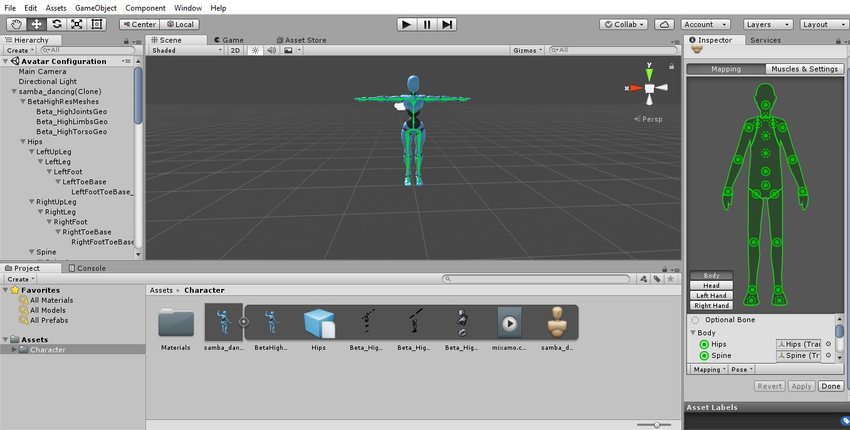Collapse Hips in hierarchy
The height and width of the screenshot is (430, 850).
pos(23,142)
